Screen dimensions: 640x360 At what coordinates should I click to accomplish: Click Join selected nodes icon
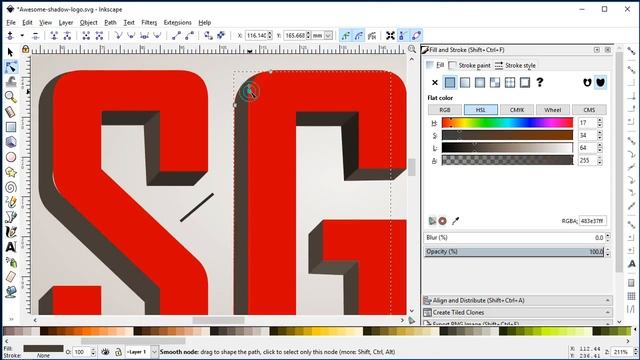(x=54, y=36)
